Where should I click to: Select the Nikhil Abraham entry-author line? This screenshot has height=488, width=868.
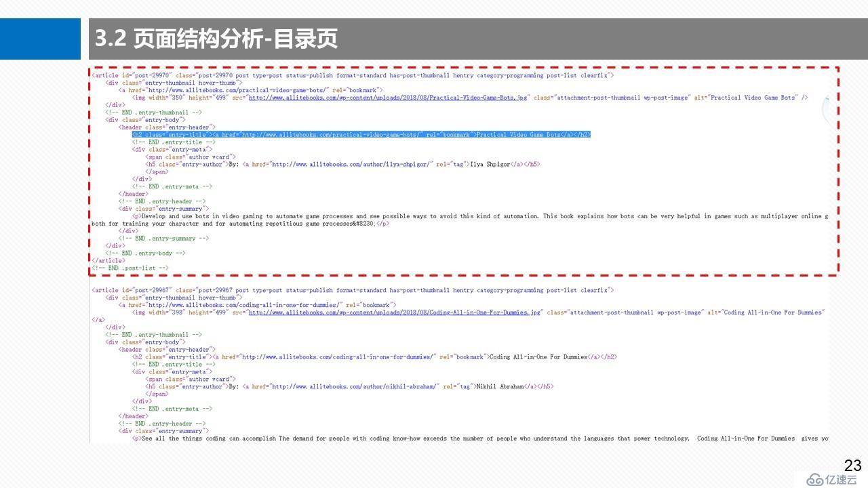click(x=349, y=386)
